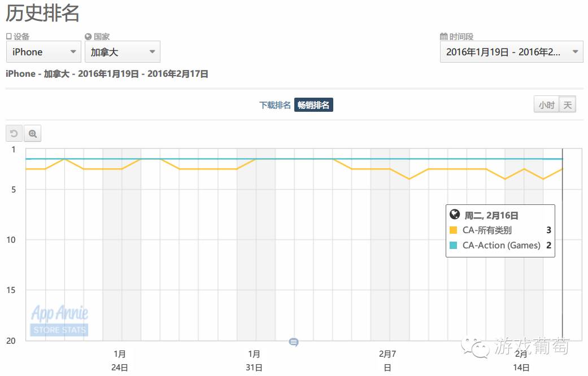Click the globe icon in tooltip
The image size is (588, 376).
(x=455, y=215)
